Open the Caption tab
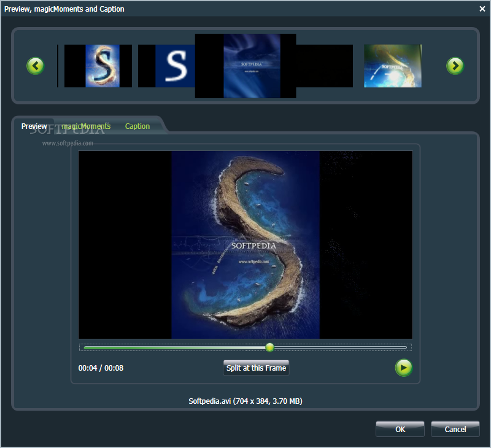The image size is (491, 448). click(137, 126)
